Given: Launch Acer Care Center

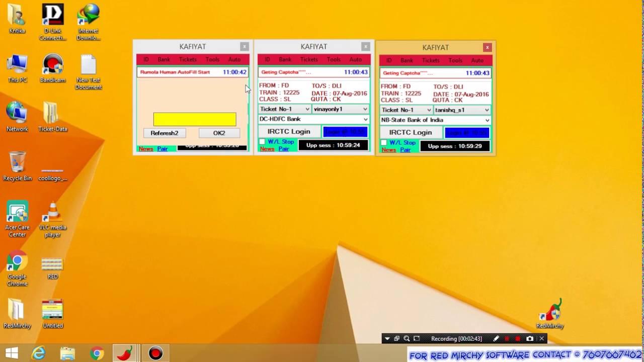Looking at the screenshot, I should [x=17, y=219].
